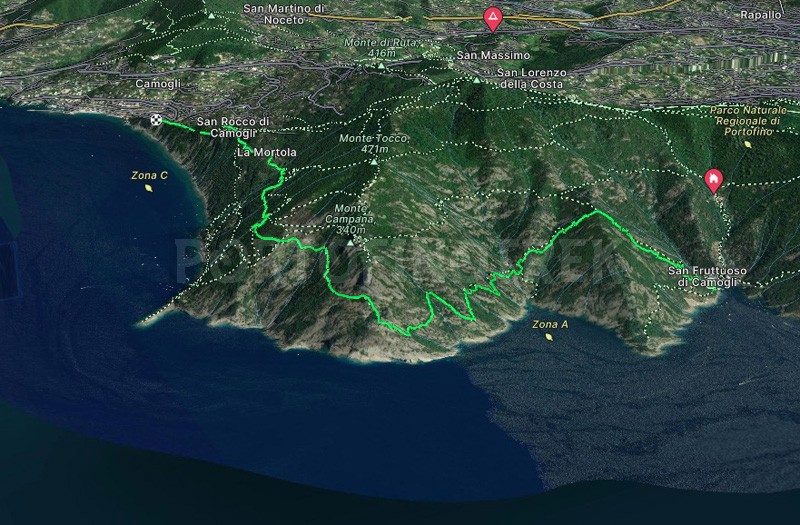Click the Parco Naturale Regionale yellow marker
The image size is (800, 525).
click(747, 144)
